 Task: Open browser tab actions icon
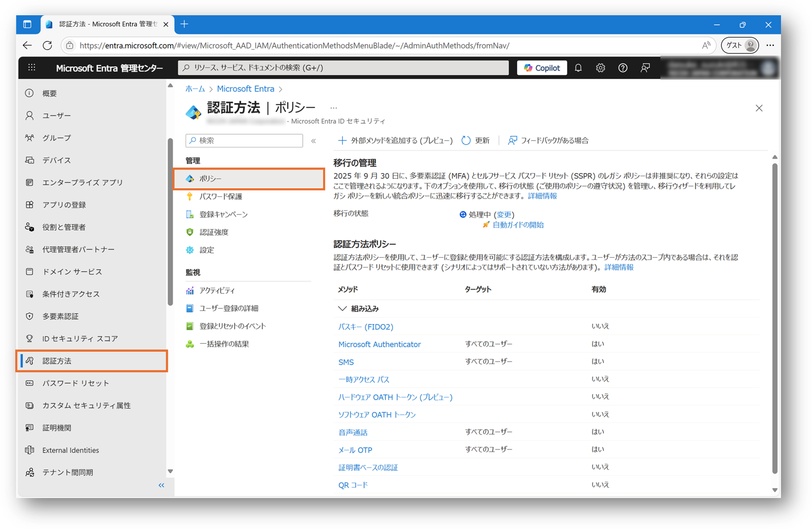point(27,24)
